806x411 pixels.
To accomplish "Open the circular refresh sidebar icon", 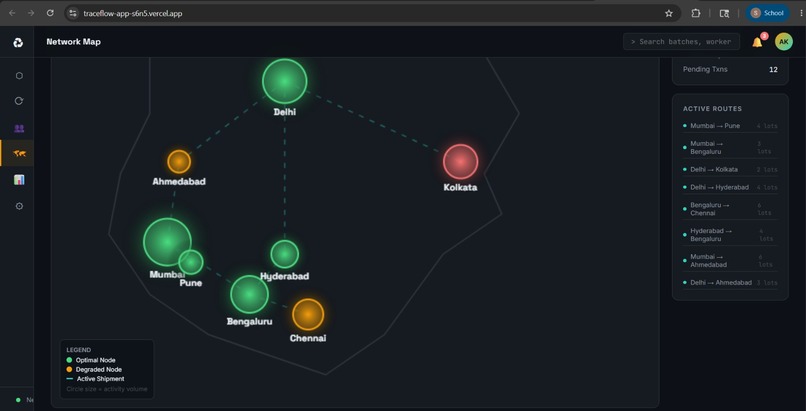I will [x=19, y=101].
